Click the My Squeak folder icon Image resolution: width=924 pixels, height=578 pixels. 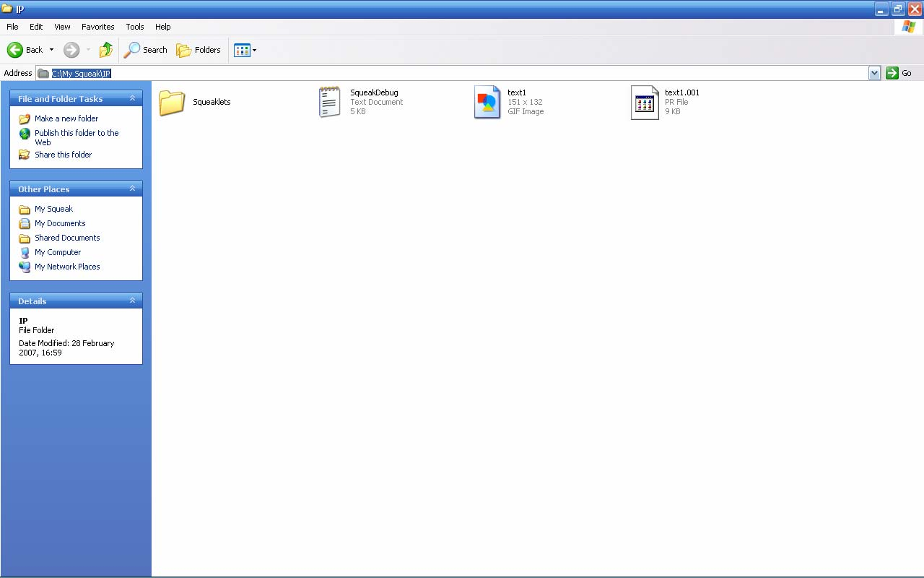coord(25,209)
